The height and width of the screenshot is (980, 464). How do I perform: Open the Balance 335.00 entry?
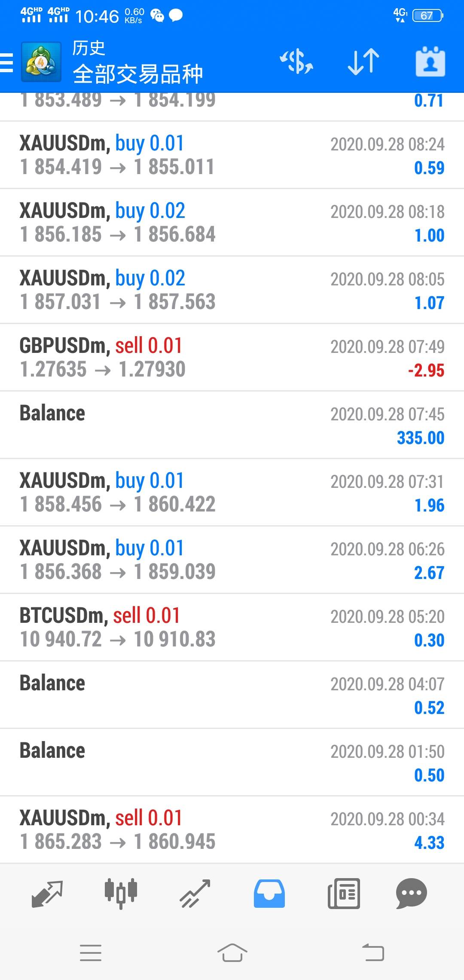click(232, 425)
